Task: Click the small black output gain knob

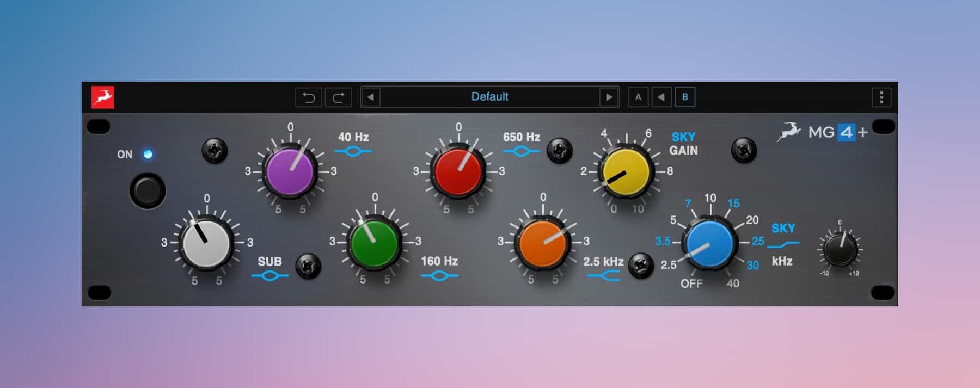Action: [840, 249]
